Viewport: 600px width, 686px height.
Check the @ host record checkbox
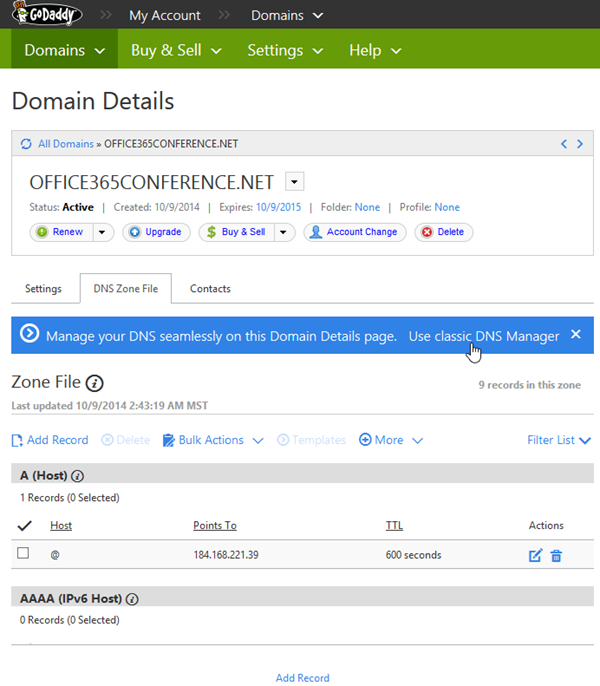(x=24, y=554)
